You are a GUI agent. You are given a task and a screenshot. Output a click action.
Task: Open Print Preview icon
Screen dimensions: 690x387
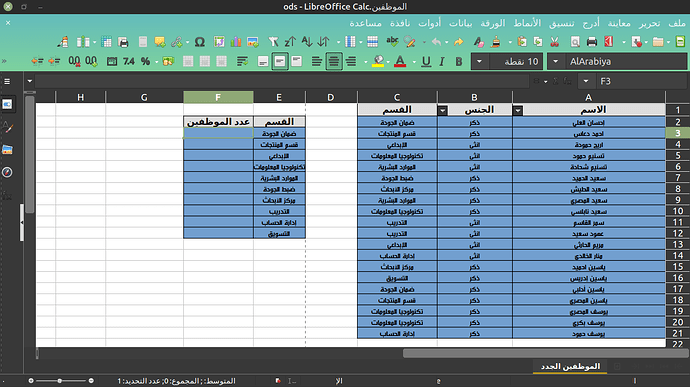(575, 42)
